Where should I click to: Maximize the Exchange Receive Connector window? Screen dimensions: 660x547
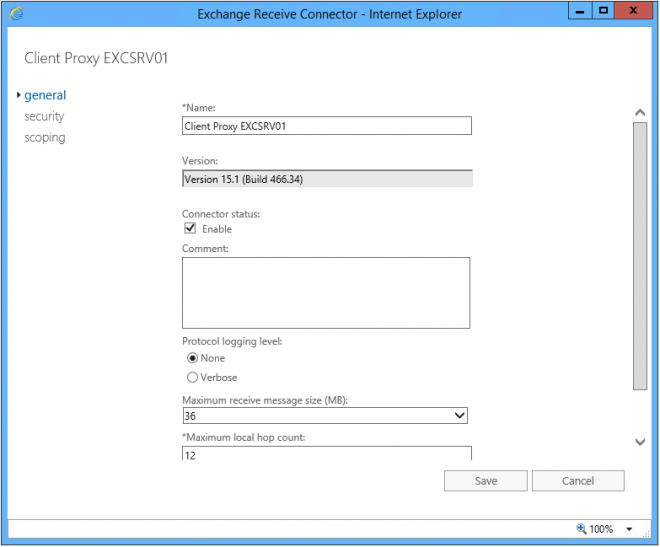(603, 10)
